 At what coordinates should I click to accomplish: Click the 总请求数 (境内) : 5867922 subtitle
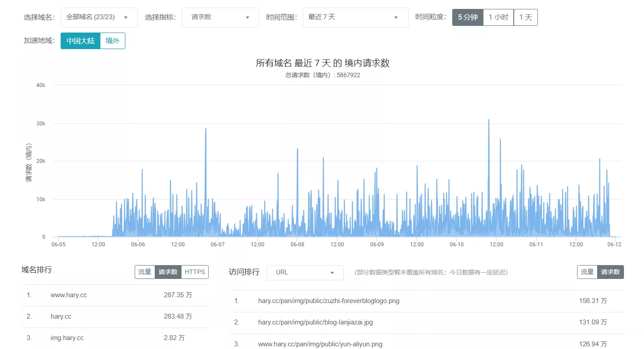pos(322,75)
